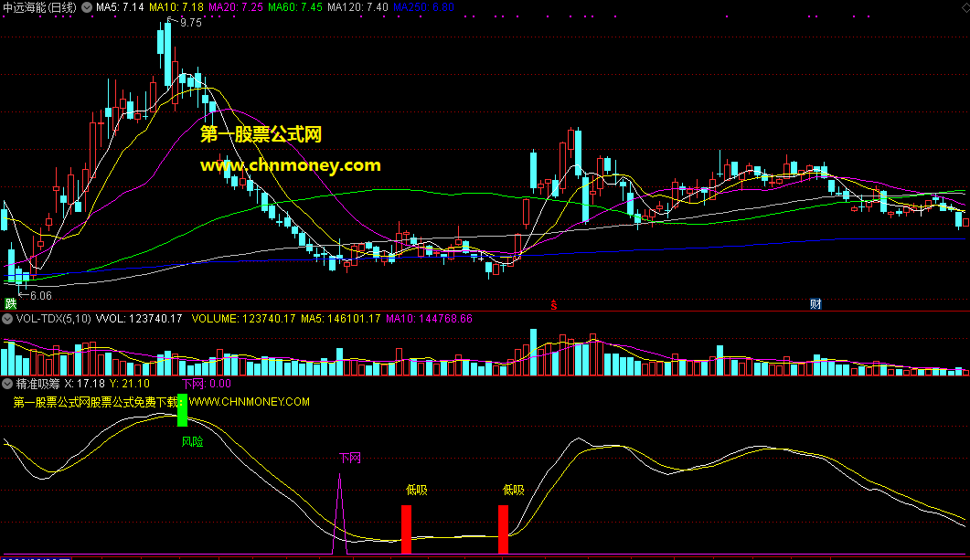Screen dimensions: 970x560
Task: Click the Y: 21.10 coordinate readout
Action: 130,384
